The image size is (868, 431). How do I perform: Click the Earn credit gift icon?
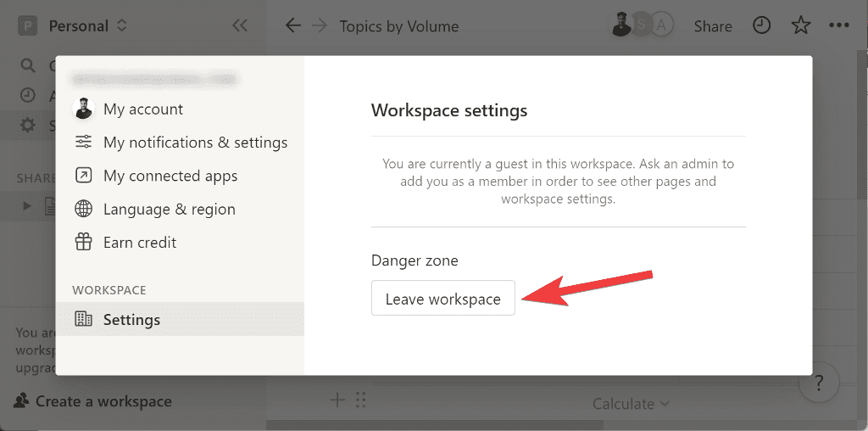point(83,243)
